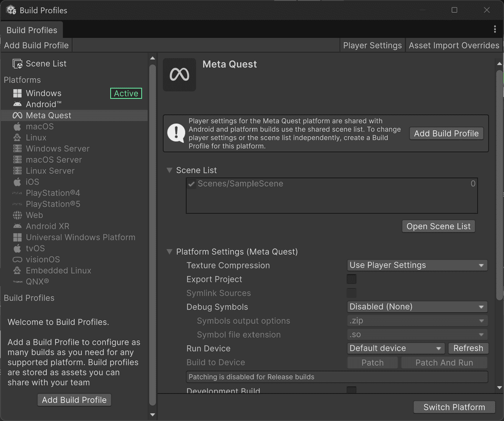Click the PlayStation 5 logo icon
The width and height of the screenshot is (504, 421).
[17, 204]
